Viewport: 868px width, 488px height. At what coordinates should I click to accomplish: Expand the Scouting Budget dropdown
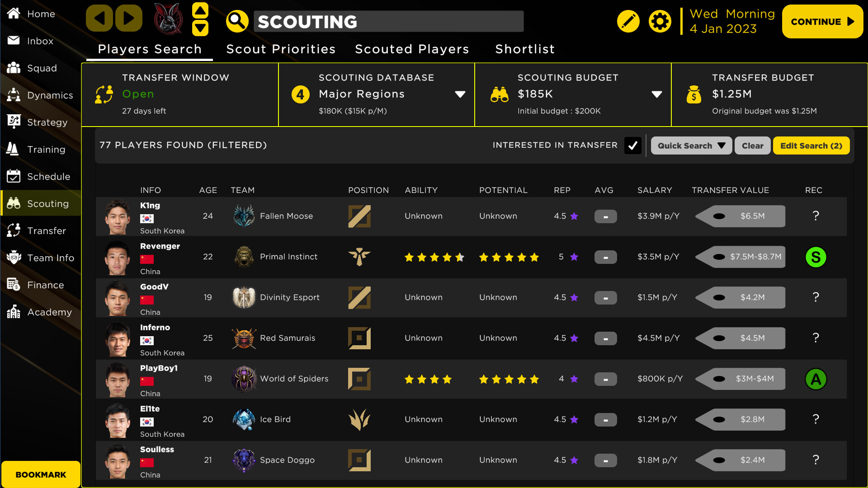pos(656,94)
